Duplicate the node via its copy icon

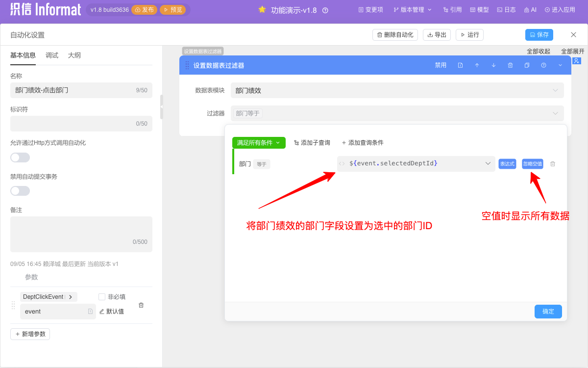527,65
